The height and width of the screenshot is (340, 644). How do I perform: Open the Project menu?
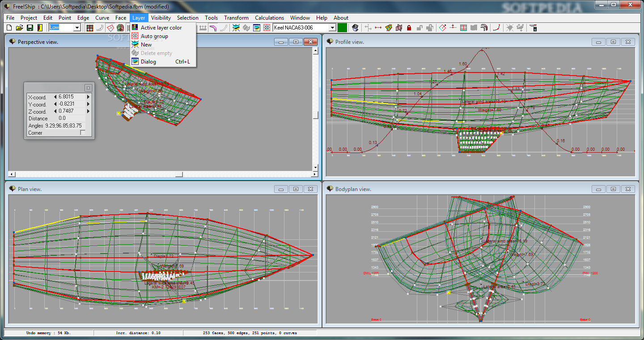click(x=29, y=18)
